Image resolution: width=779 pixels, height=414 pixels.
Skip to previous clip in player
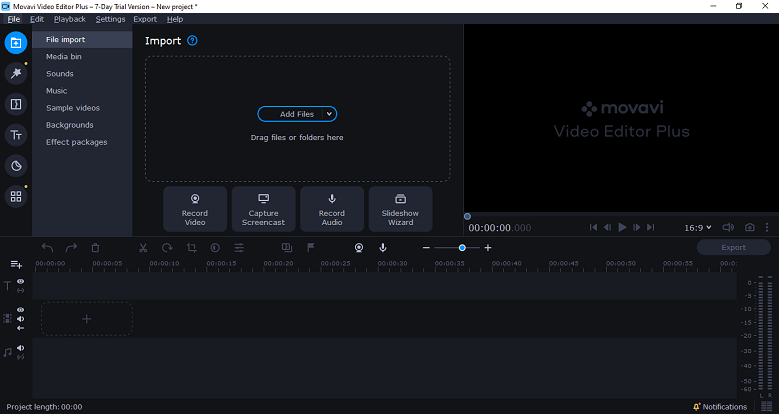pyautogui.click(x=593, y=227)
